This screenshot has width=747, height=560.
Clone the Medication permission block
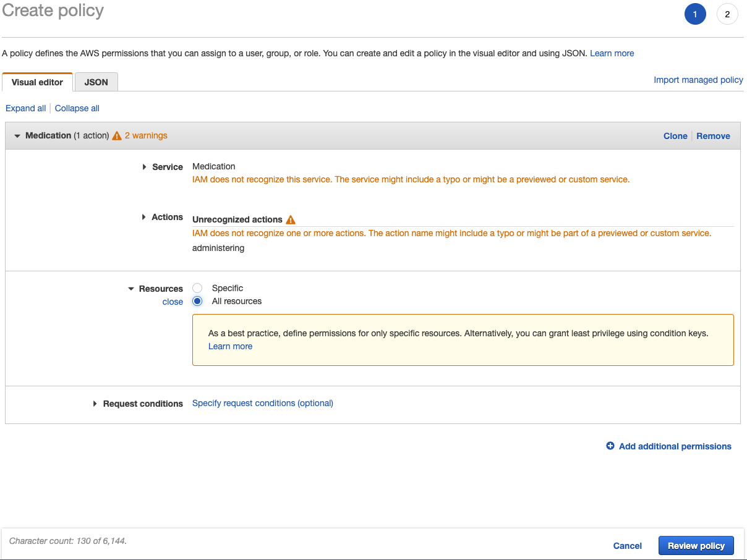675,136
